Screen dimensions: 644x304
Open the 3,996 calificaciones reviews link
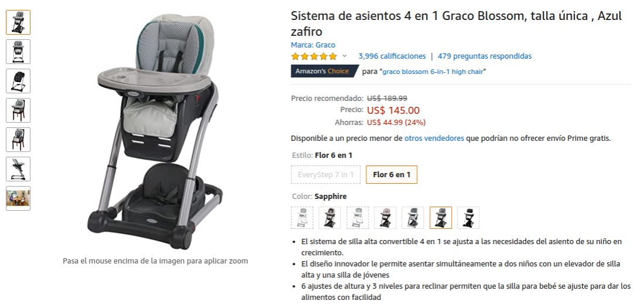[x=392, y=56]
